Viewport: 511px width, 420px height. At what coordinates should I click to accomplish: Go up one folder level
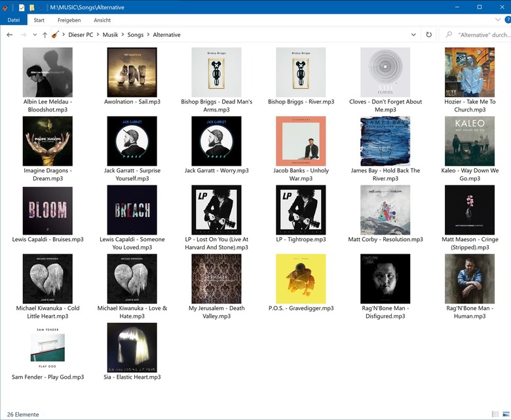click(x=45, y=35)
